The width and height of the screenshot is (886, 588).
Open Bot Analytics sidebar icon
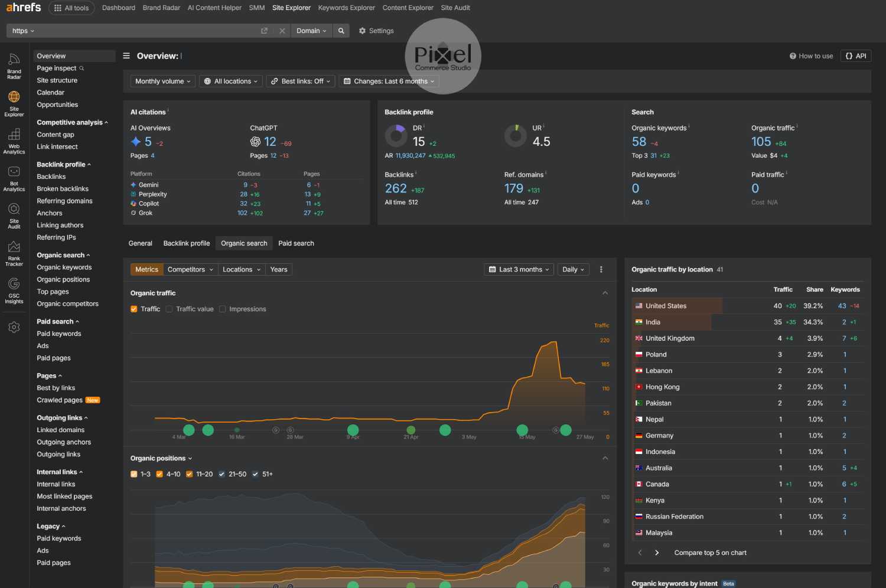point(14,178)
